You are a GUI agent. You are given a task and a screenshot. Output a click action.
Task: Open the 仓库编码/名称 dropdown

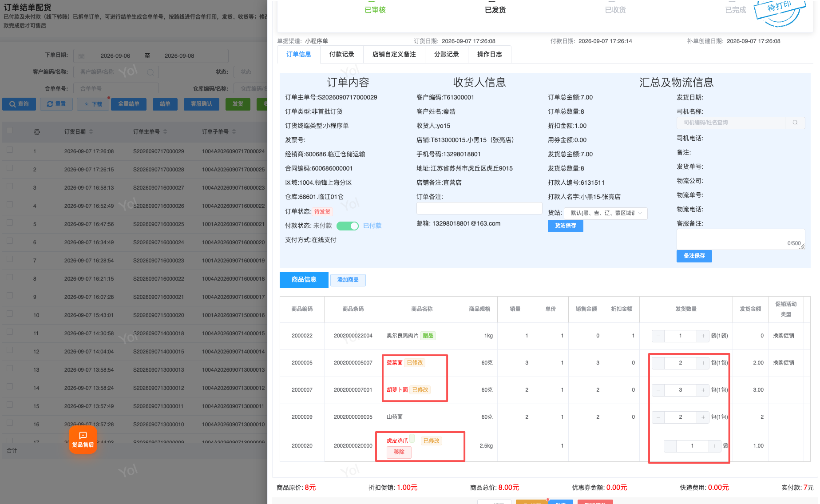(250, 89)
